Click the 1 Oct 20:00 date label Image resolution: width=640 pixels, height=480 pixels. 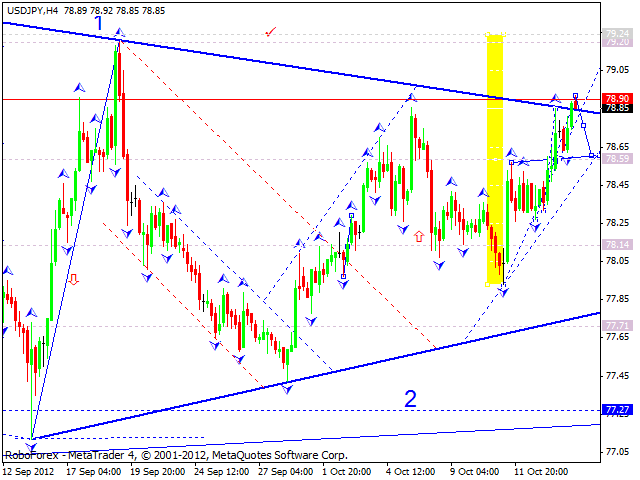pos(347,471)
